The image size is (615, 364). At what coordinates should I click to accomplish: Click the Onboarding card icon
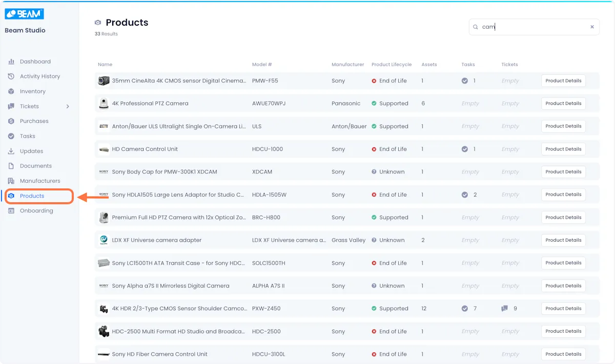point(11,210)
